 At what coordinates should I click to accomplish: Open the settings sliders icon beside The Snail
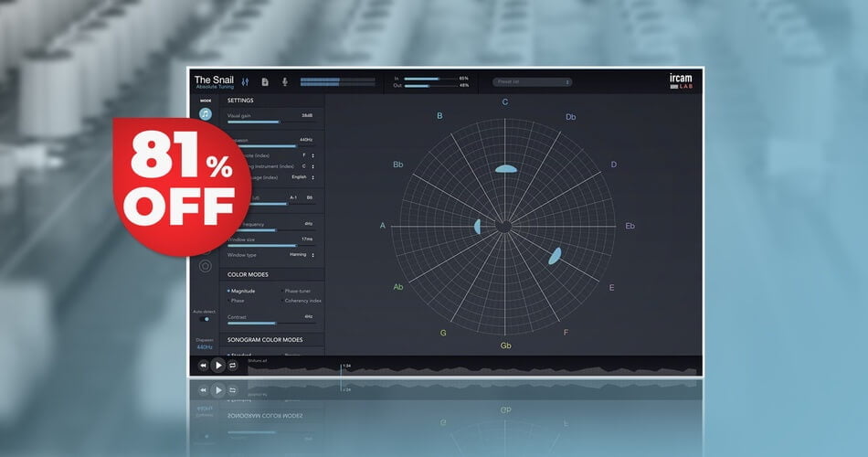245,82
